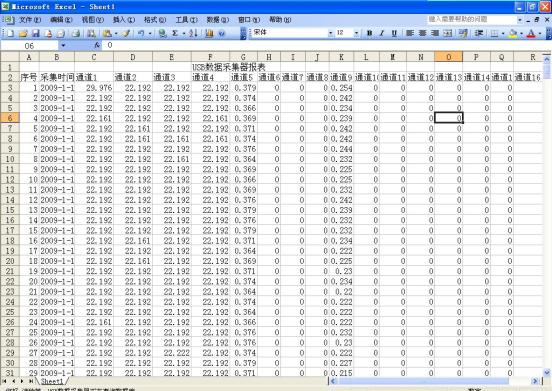Toggle Italic formatting
The height and width of the screenshot is (391, 552).
click(x=382, y=33)
